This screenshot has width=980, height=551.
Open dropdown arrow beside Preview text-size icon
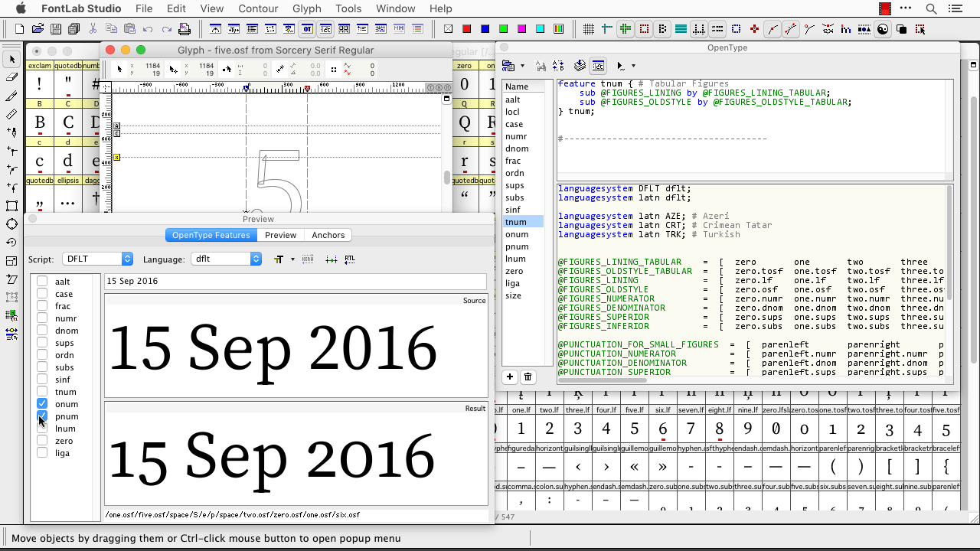point(292,259)
